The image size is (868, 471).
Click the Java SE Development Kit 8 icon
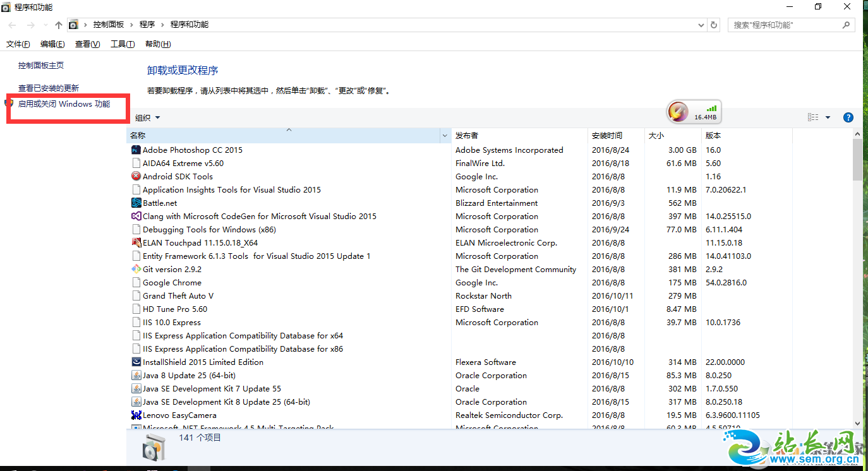[136, 402]
